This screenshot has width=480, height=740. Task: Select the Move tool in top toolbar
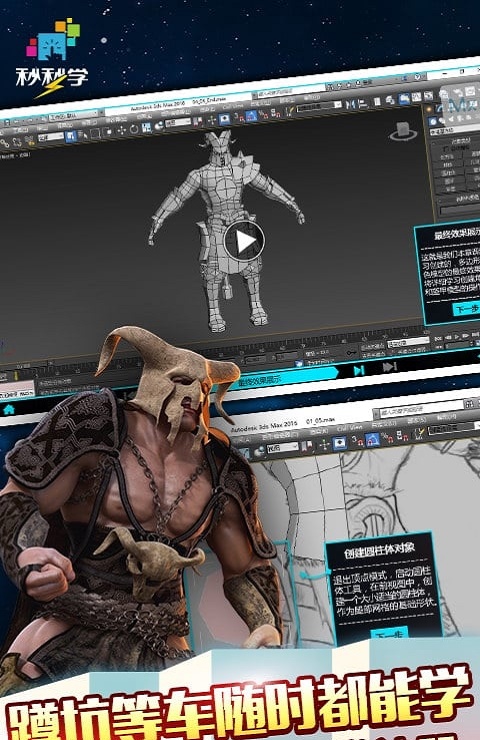tap(121, 131)
